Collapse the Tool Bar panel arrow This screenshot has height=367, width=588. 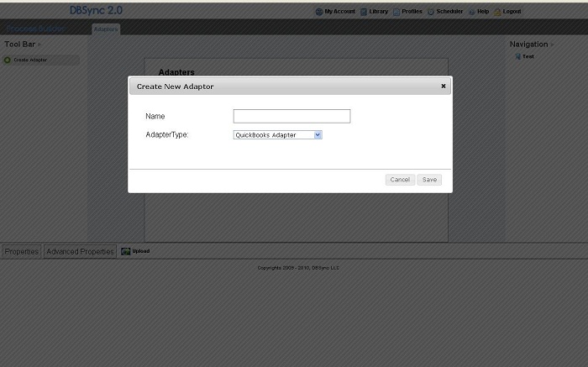click(39, 44)
